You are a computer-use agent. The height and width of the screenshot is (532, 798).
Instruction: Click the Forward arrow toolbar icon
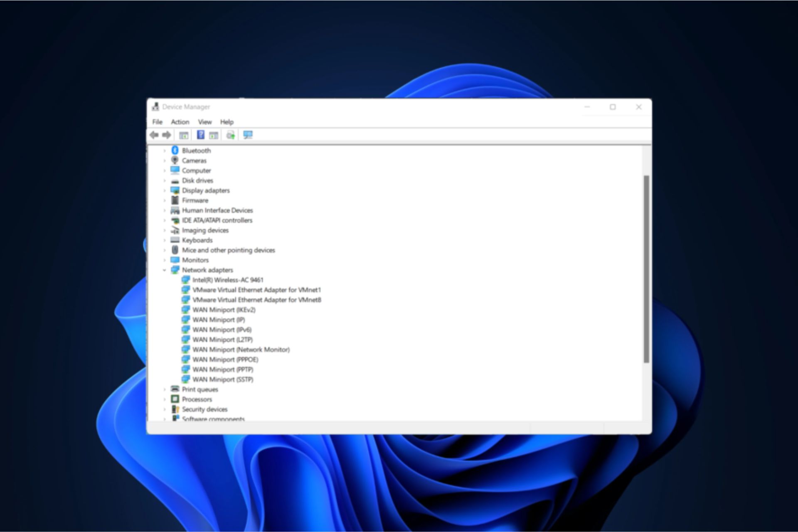[167, 135]
